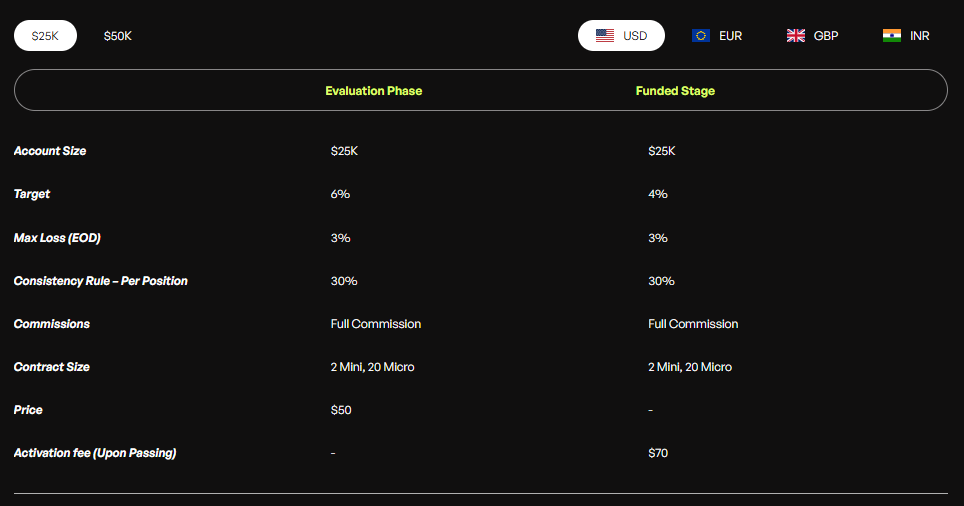Select the $25K account size option
Image resolution: width=964 pixels, height=506 pixels.
(45, 35)
